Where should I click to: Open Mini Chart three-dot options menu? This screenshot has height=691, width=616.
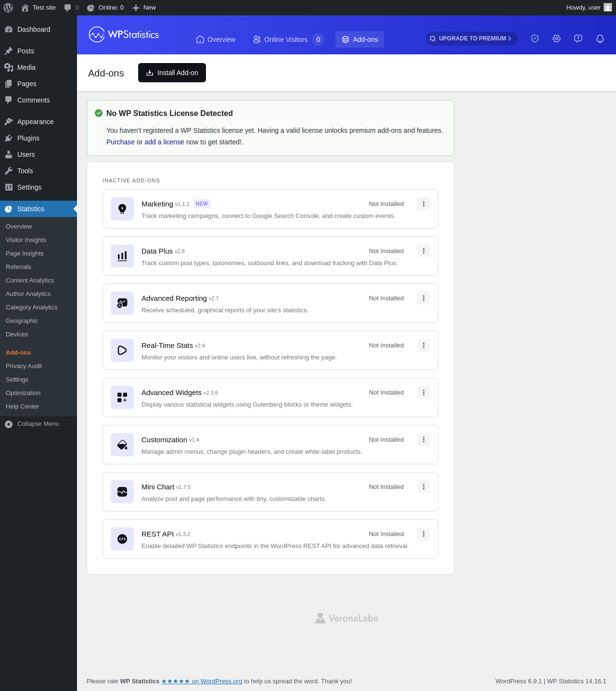[x=423, y=487]
